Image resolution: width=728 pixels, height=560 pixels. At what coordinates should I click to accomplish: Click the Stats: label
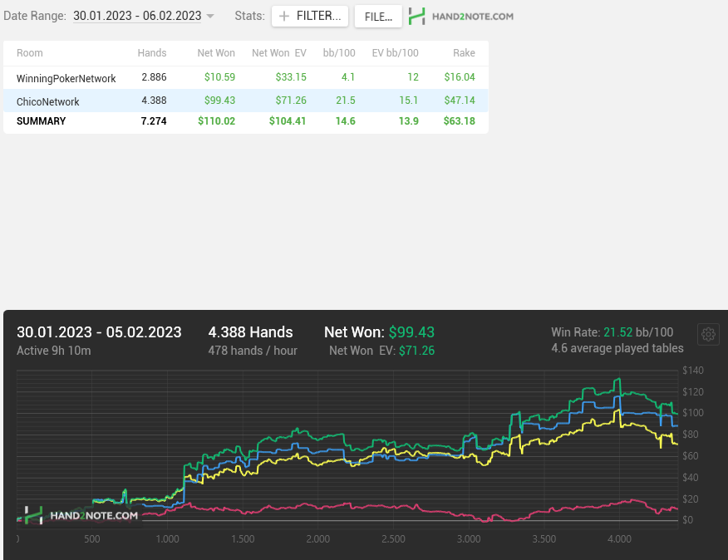pyautogui.click(x=249, y=16)
